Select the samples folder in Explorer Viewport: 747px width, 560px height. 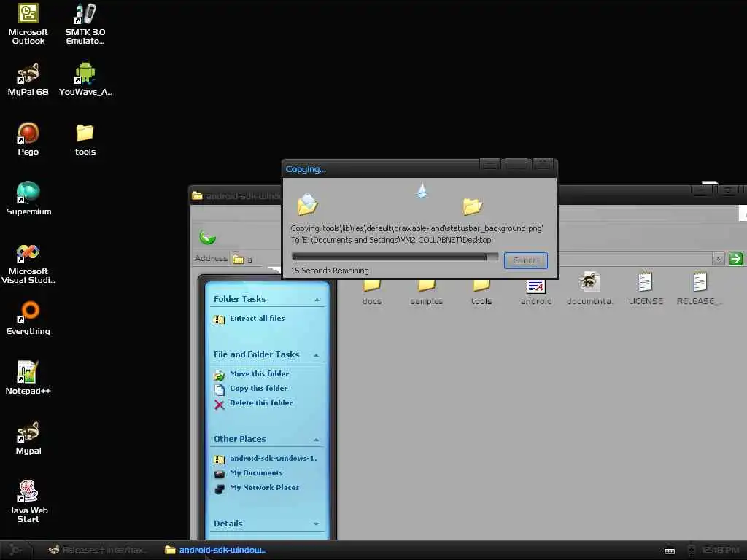pos(426,290)
